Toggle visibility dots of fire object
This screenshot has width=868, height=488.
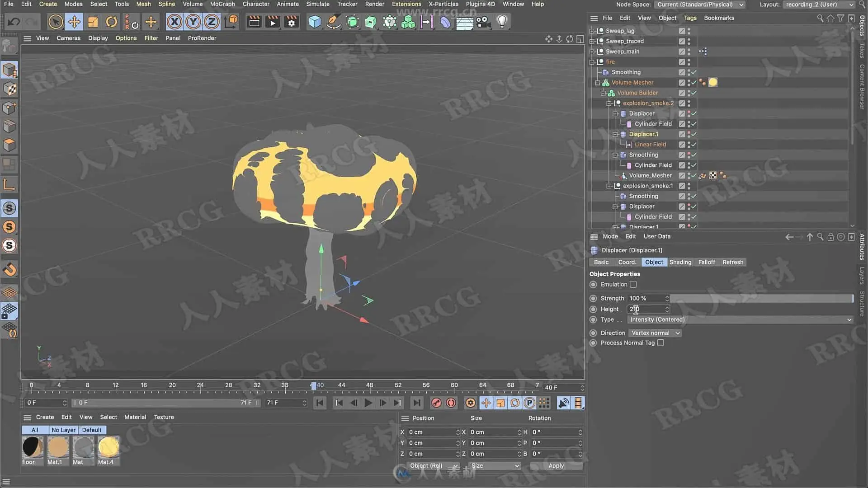coord(689,62)
